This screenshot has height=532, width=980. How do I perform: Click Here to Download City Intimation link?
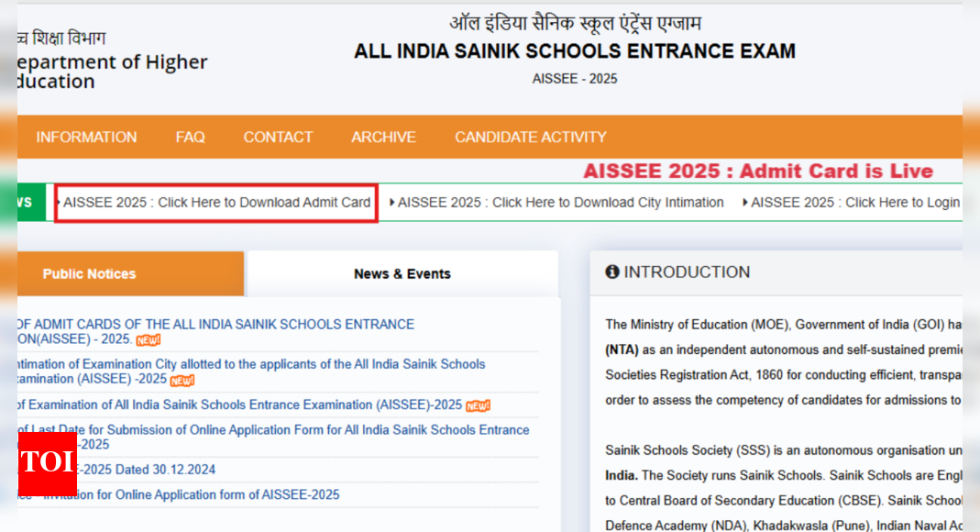click(x=560, y=203)
